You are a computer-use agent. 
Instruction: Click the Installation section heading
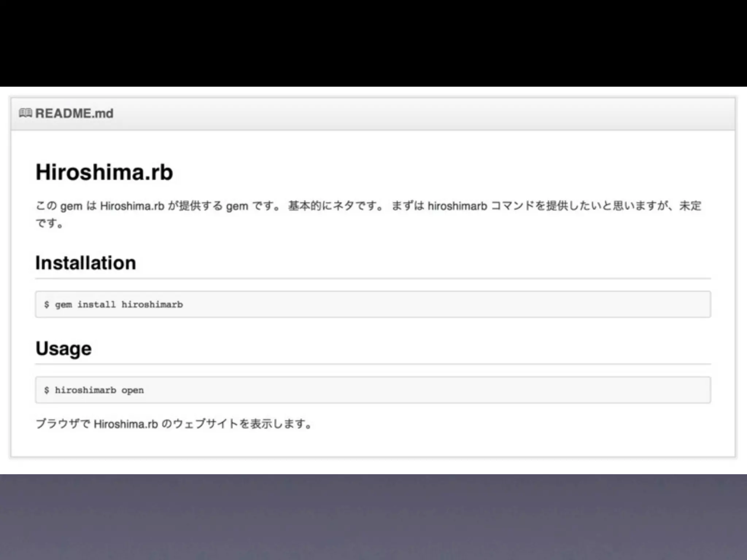[x=86, y=263]
